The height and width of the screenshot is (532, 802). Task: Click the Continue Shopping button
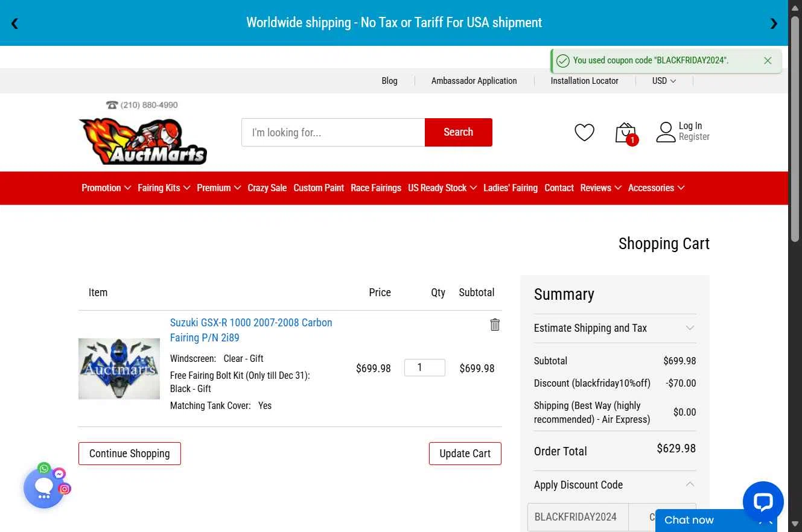130,454
